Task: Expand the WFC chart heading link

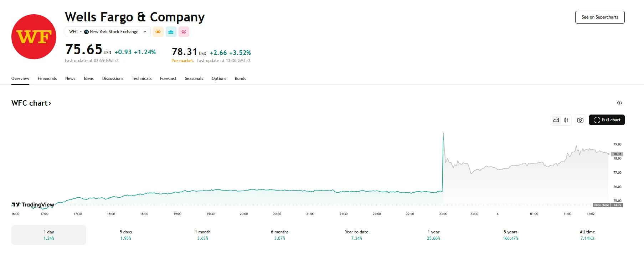Action: [31, 103]
